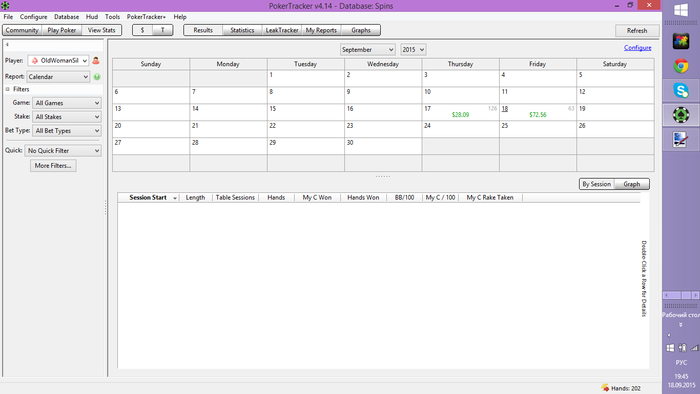Open the Report dropdown showing Calendar
This screenshot has height=394, width=700.
click(58, 77)
